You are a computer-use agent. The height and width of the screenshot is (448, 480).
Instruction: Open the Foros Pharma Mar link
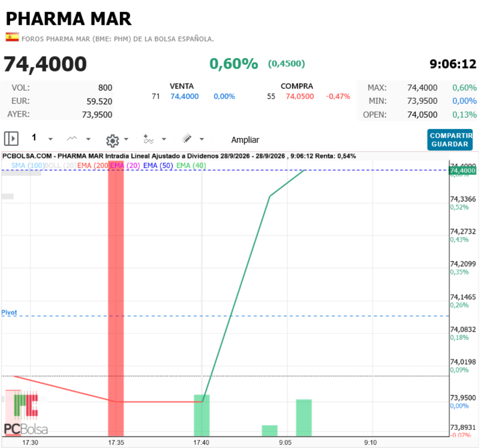(118, 39)
